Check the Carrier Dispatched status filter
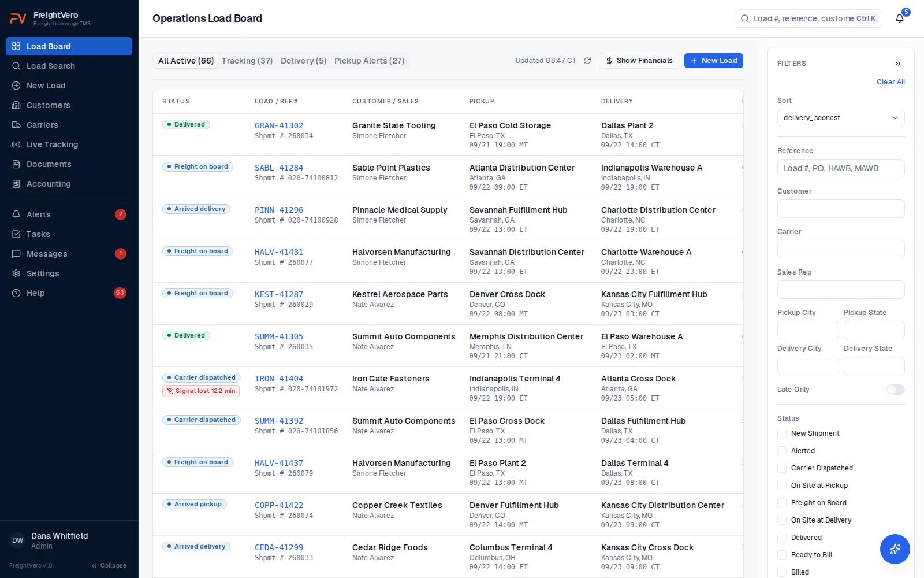 click(x=782, y=468)
